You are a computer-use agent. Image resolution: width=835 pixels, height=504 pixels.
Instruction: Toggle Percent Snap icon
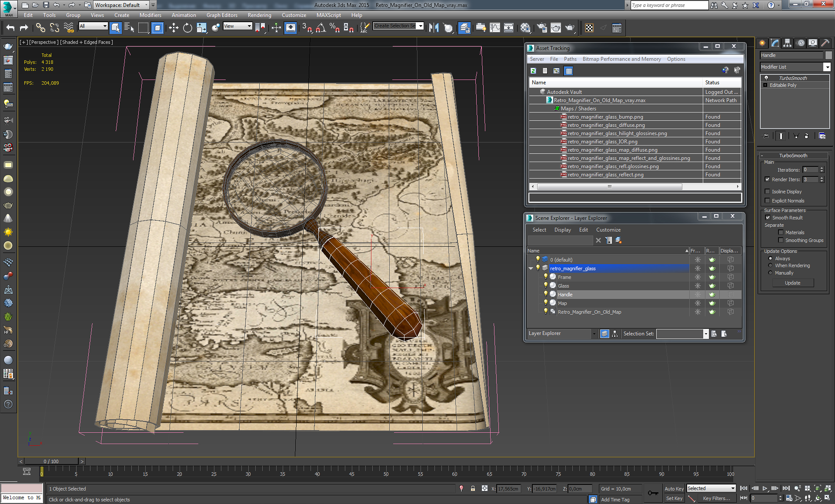click(334, 28)
